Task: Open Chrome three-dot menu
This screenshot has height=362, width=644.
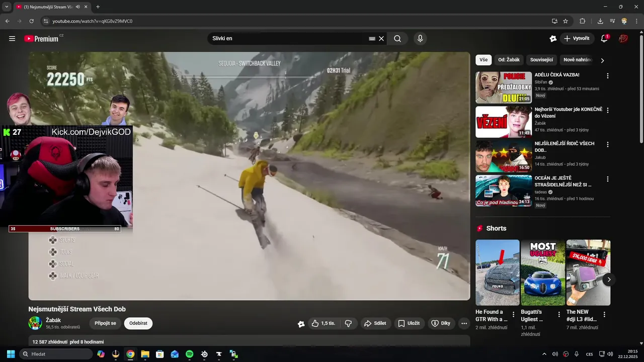Action: point(636,21)
